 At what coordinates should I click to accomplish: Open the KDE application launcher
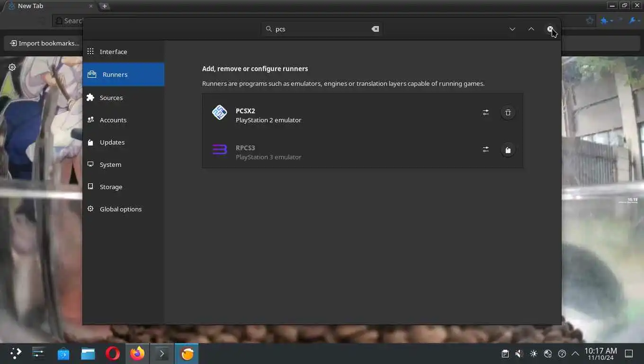point(16,353)
